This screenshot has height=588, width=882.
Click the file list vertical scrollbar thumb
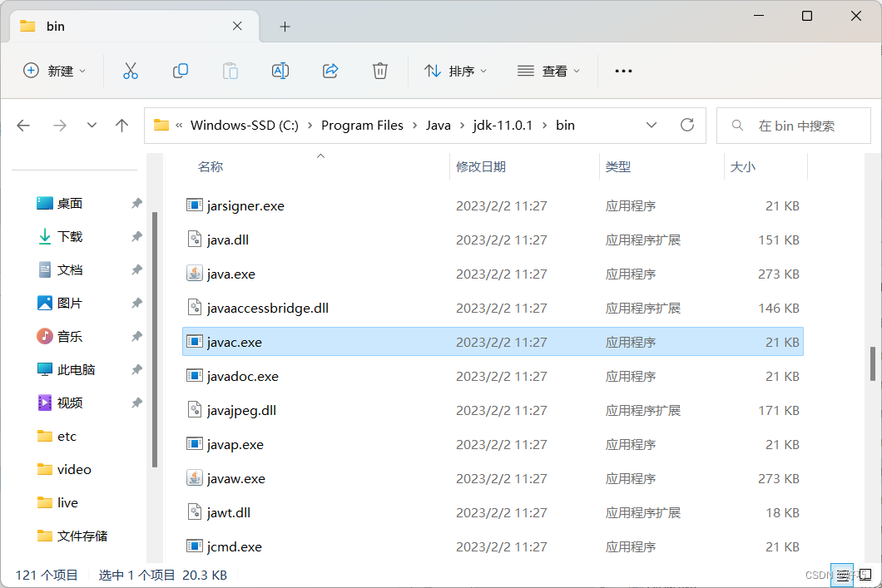(x=873, y=363)
